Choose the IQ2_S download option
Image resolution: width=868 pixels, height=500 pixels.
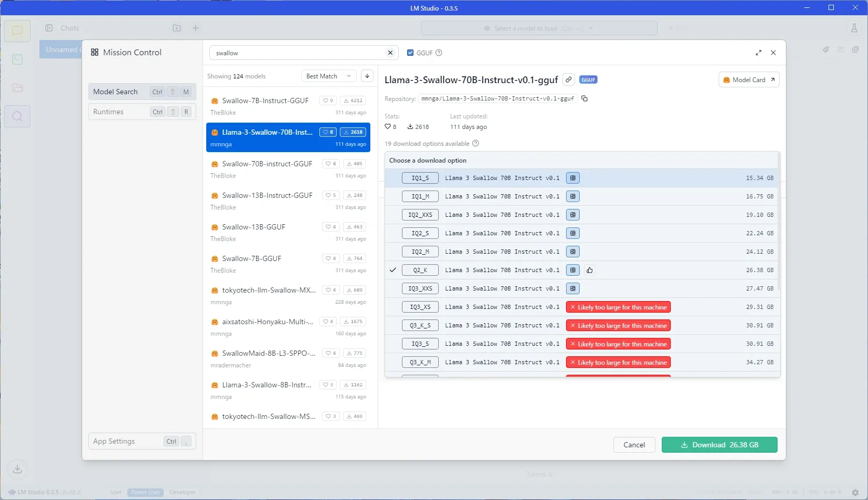[x=581, y=233]
